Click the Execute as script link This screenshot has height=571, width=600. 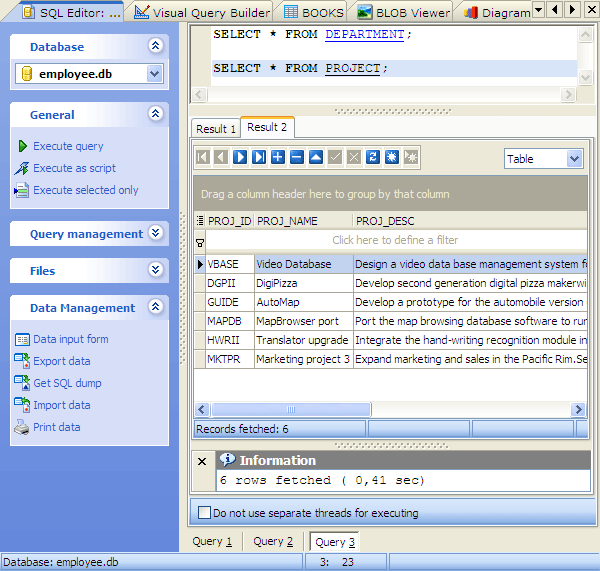tap(75, 168)
